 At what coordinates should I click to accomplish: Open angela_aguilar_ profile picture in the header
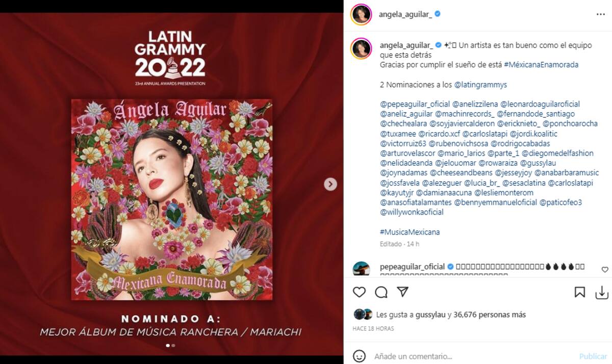click(x=361, y=14)
